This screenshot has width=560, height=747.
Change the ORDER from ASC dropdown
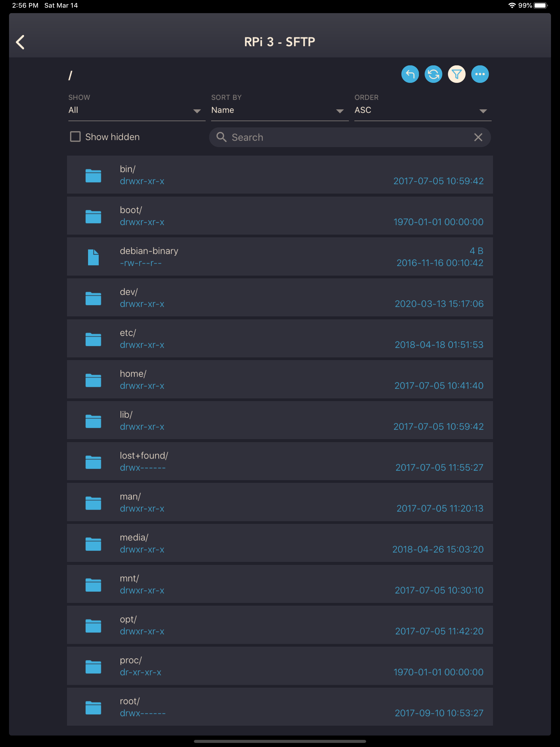click(422, 110)
